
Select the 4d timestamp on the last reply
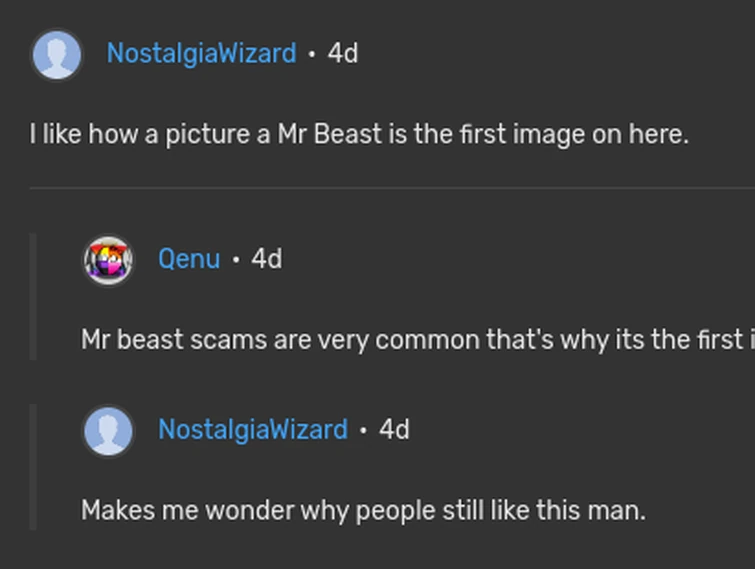[x=394, y=430]
